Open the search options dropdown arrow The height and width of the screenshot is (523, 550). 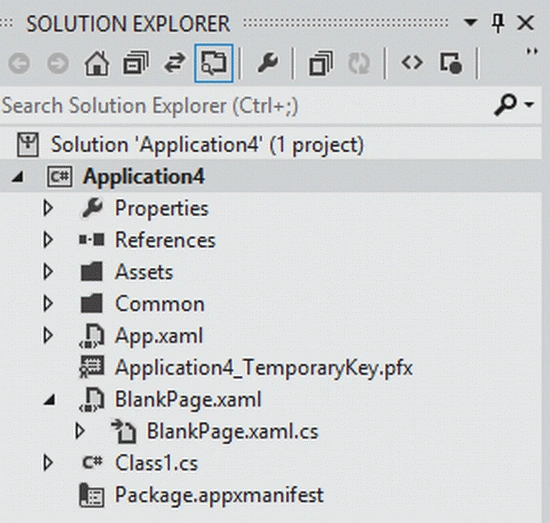pyautogui.click(x=529, y=105)
